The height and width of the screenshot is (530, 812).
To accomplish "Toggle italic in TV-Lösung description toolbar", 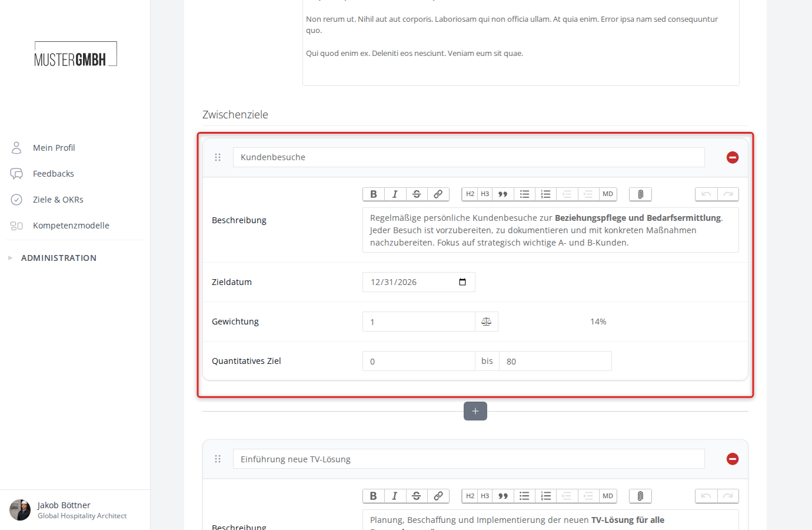I will click(395, 496).
